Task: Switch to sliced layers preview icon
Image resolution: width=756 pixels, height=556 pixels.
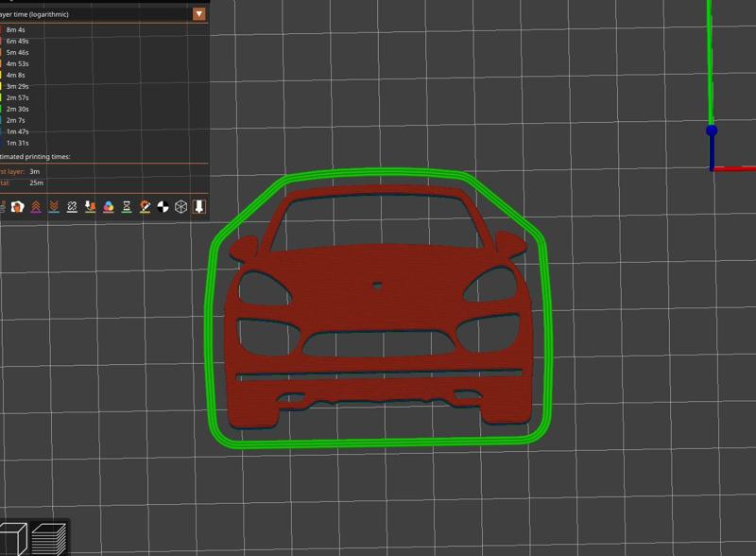Action: click(49, 539)
